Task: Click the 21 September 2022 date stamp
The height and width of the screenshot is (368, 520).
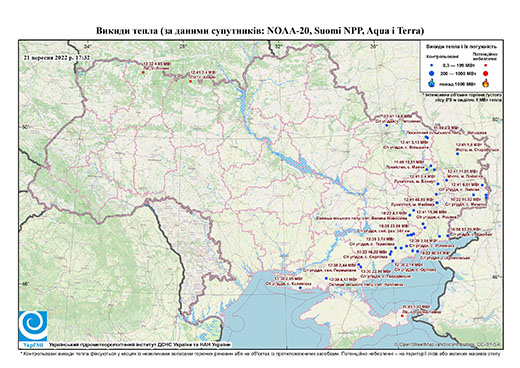Action: (57, 57)
